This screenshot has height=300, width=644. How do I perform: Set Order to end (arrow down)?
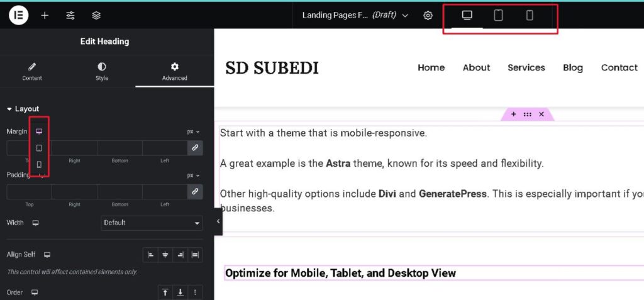pyautogui.click(x=180, y=292)
